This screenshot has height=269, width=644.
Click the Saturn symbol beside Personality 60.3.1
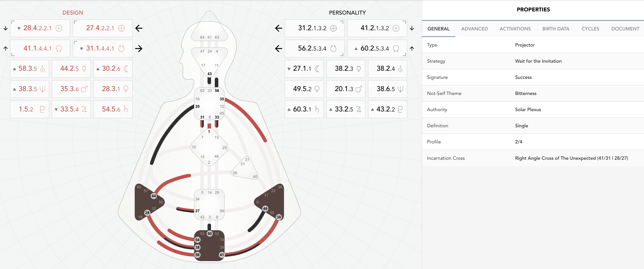(317, 109)
